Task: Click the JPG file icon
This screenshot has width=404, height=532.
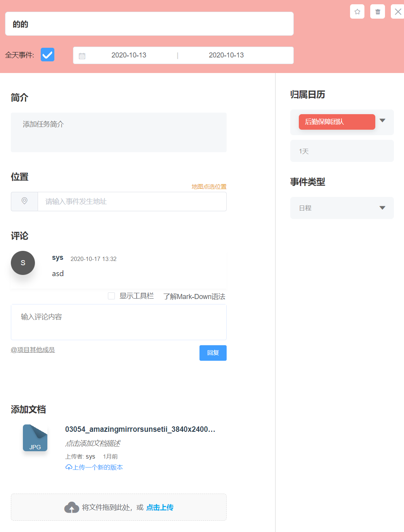Action: 35,438
